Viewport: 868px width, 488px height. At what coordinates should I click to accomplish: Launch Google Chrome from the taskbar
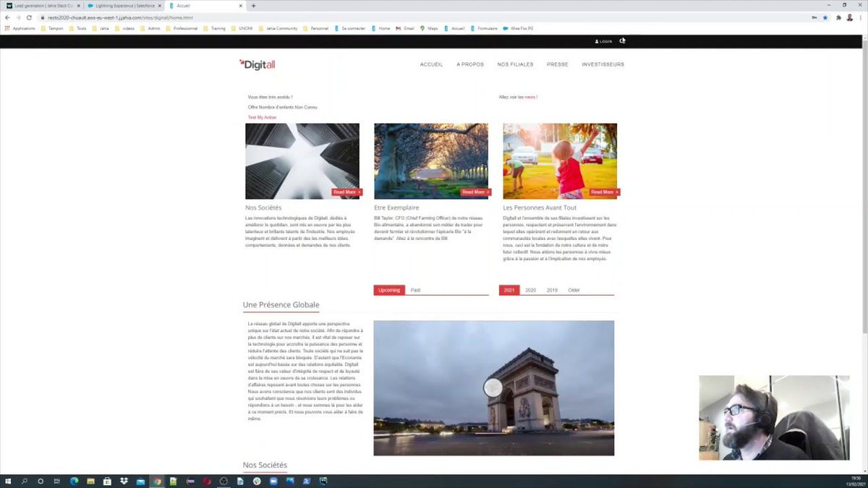[157, 481]
